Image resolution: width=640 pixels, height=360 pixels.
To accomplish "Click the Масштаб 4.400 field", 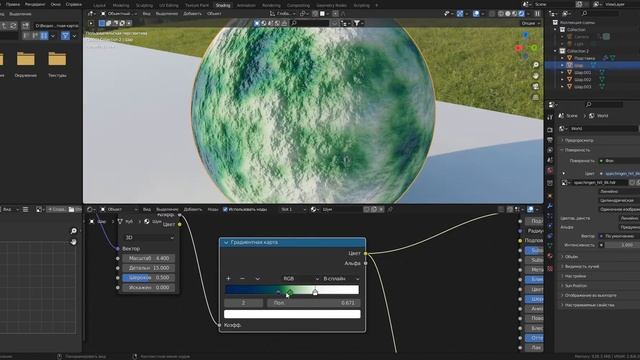I will click(149, 258).
